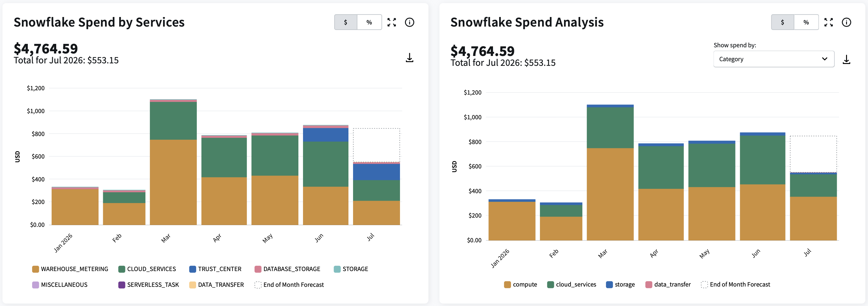
Task: Select the Mar bar in Spend Analysis
Action: tap(610, 172)
